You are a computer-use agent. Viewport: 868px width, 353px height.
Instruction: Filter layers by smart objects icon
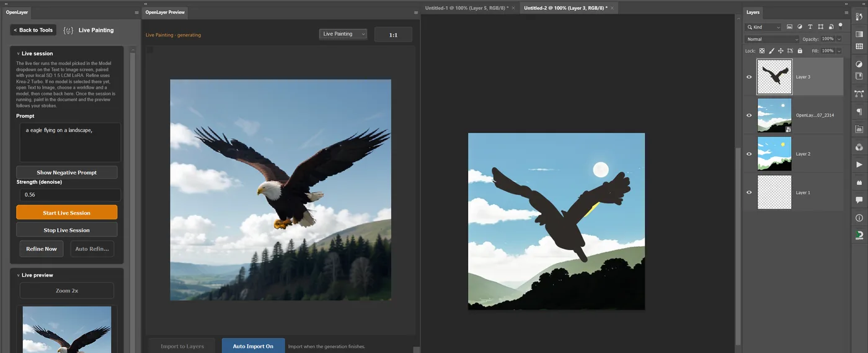coord(831,27)
